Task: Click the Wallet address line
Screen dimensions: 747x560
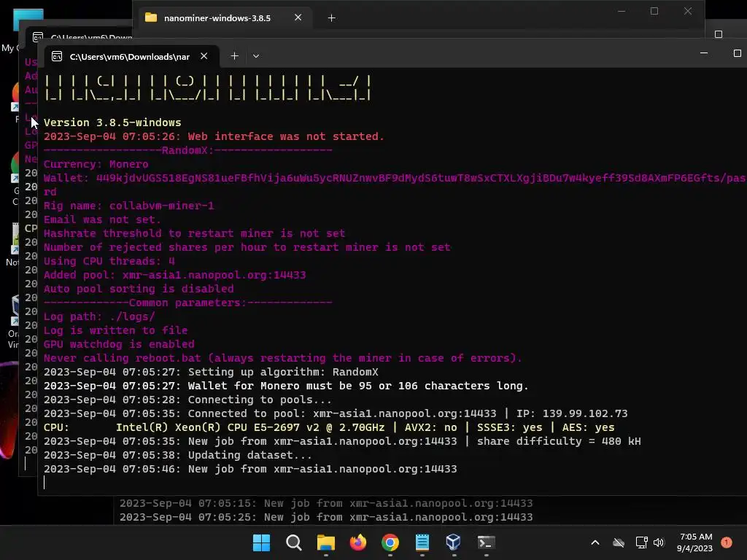Action: (x=395, y=178)
